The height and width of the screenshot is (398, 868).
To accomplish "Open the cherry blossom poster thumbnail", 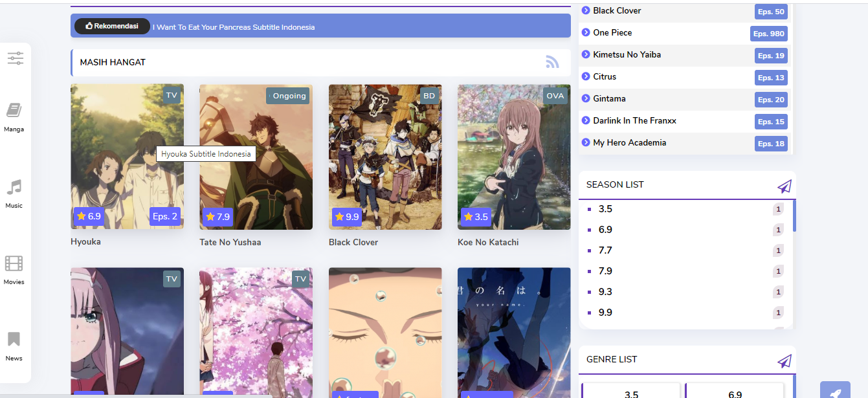I will (x=256, y=333).
